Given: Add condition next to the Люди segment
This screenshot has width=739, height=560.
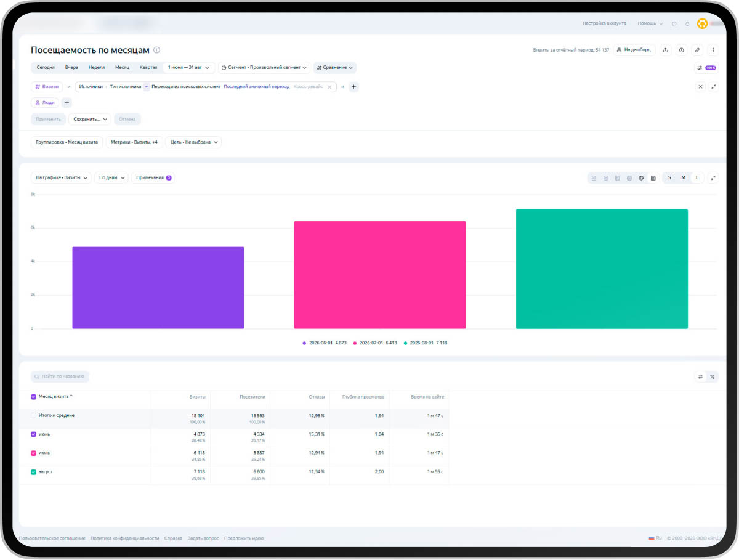Looking at the screenshot, I should (67, 103).
